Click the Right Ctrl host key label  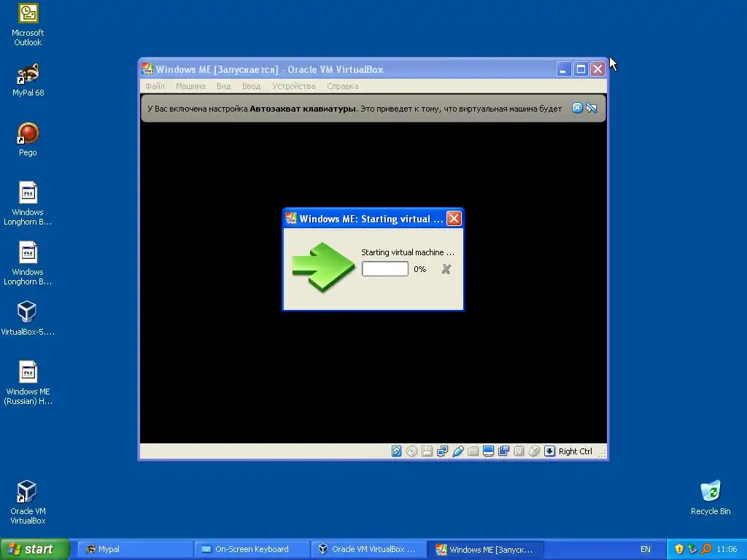(x=575, y=451)
